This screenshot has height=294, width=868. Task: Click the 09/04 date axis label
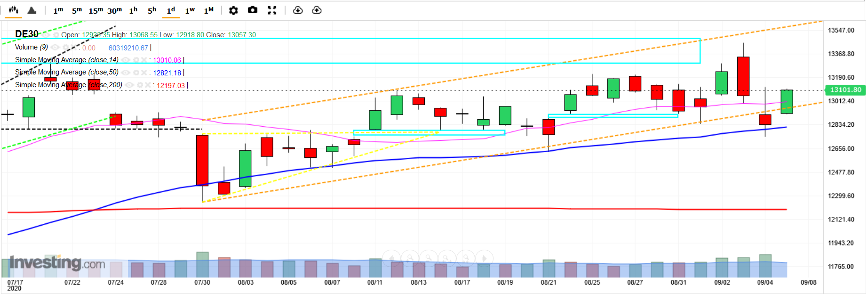pos(765,282)
